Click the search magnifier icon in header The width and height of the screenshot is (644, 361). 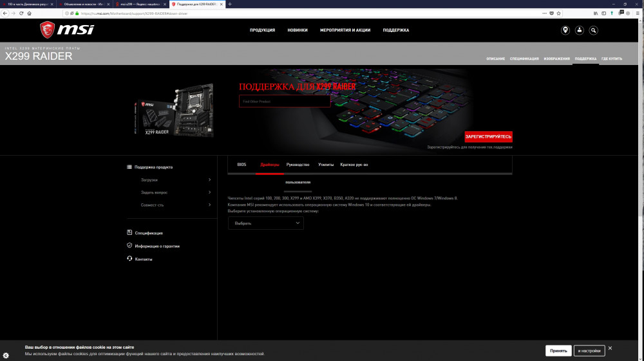(594, 30)
